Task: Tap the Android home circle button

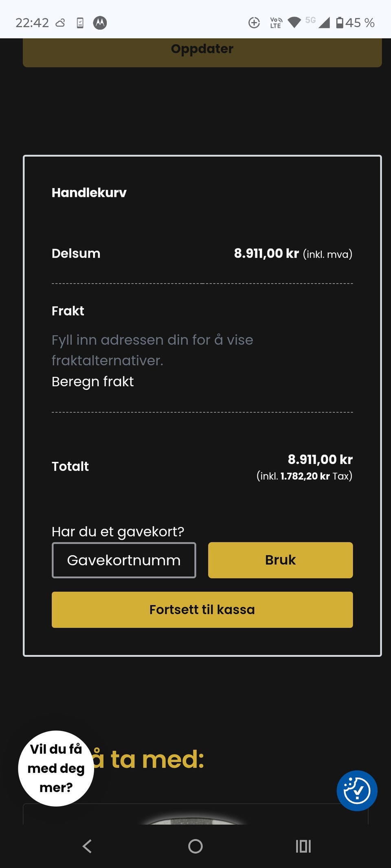Action: pyautogui.click(x=195, y=846)
